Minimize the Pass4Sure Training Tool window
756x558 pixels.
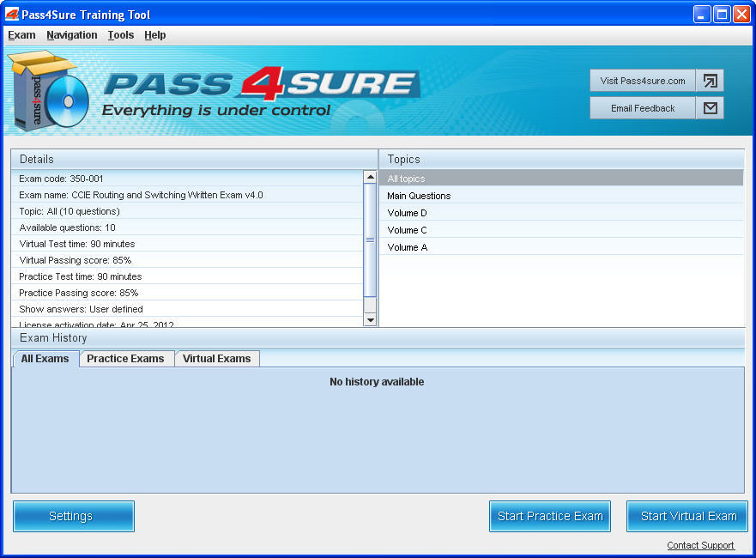point(702,15)
